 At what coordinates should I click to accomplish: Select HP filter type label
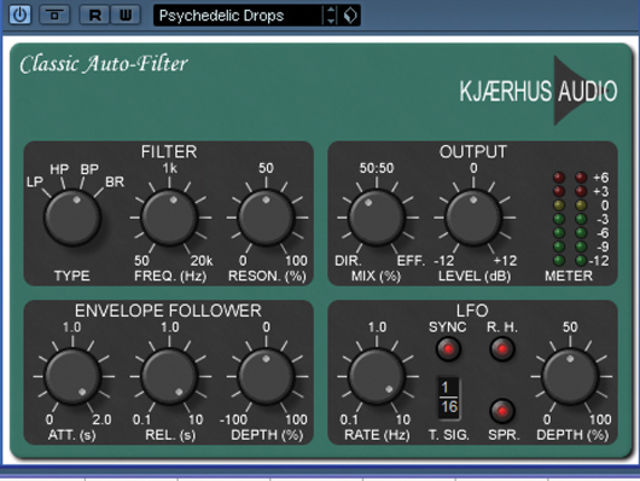point(60,169)
